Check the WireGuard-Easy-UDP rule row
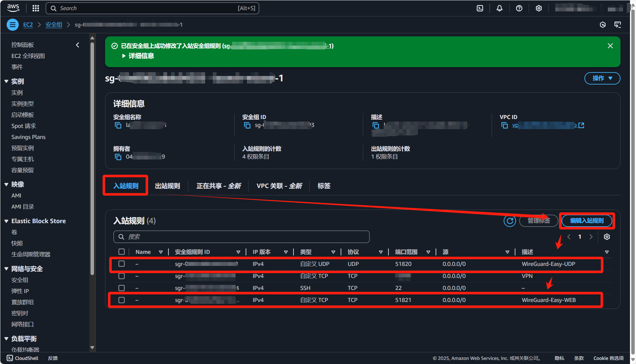Image resolution: width=636 pixels, height=364 pixels. pos(122,264)
